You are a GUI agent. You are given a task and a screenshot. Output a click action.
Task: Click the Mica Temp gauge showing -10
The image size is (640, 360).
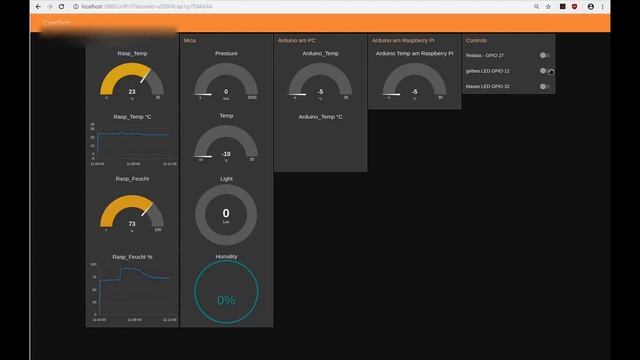[226, 143]
